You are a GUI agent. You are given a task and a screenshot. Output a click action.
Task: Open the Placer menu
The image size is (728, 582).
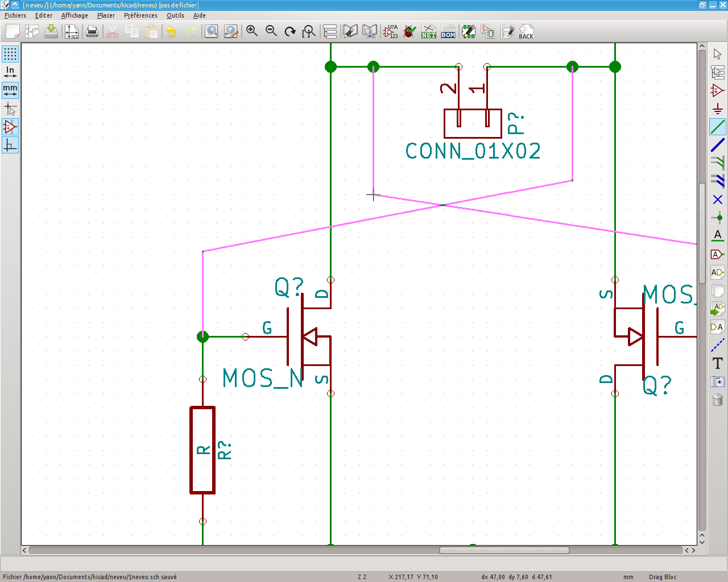pyautogui.click(x=106, y=15)
